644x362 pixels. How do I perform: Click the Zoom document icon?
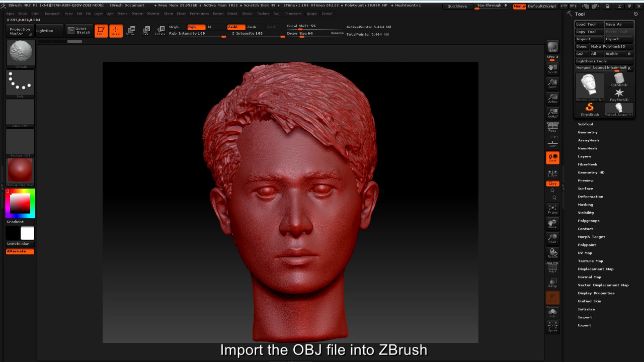pyautogui.click(x=552, y=83)
